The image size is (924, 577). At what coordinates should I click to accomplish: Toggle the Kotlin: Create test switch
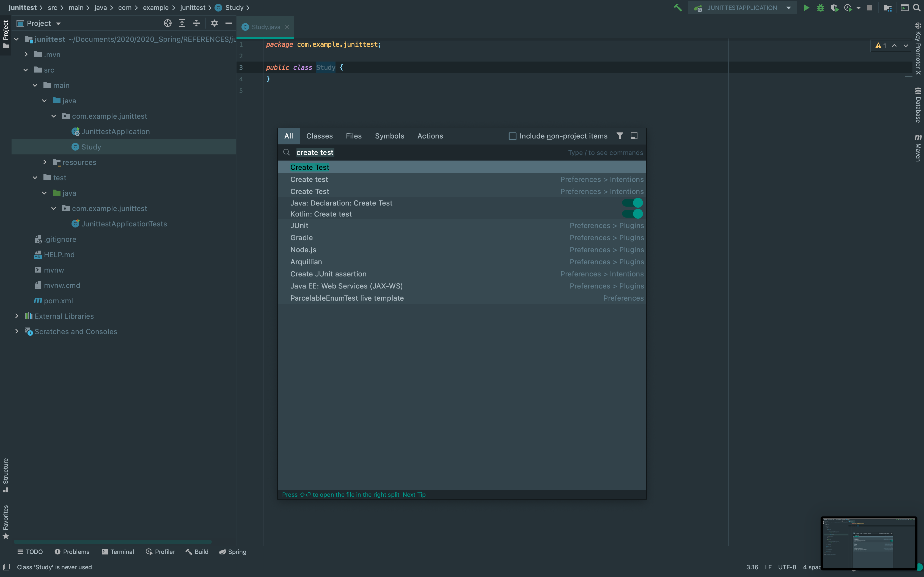632,214
